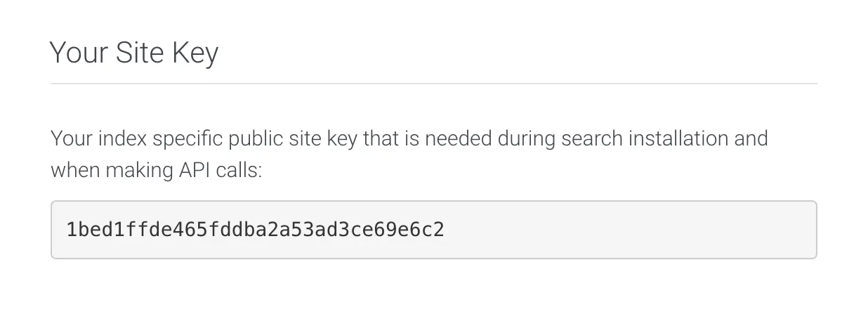Click the word "during" in the description
This screenshot has width=868, height=312.
coord(526,138)
